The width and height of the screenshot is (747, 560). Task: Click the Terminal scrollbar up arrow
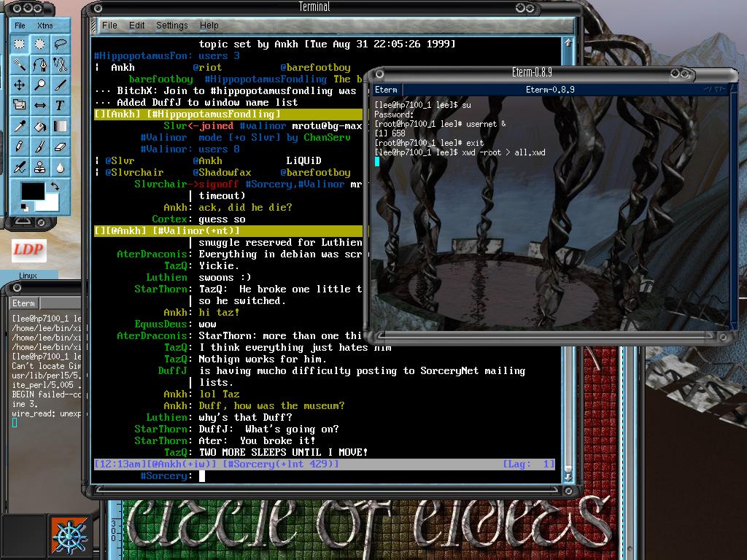568,42
